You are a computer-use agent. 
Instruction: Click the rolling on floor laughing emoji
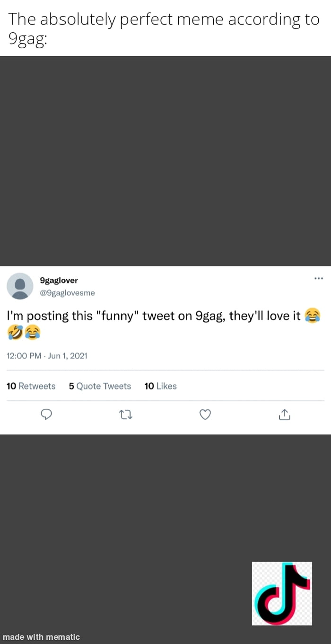point(15,334)
